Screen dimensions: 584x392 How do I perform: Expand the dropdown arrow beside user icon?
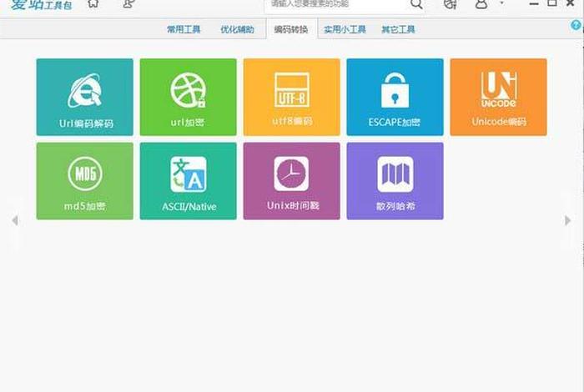[x=501, y=3]
